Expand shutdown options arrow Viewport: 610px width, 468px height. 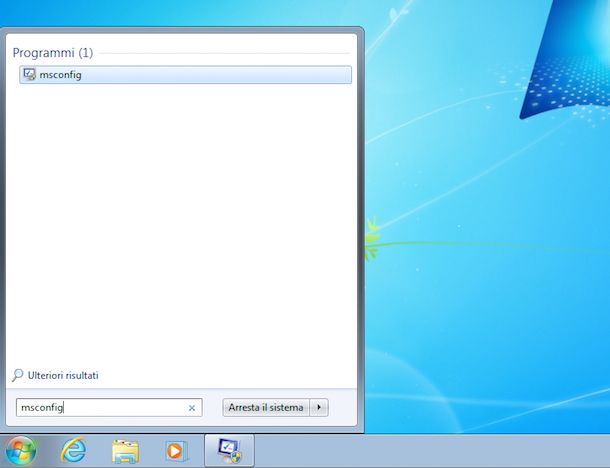pos(319,407)
